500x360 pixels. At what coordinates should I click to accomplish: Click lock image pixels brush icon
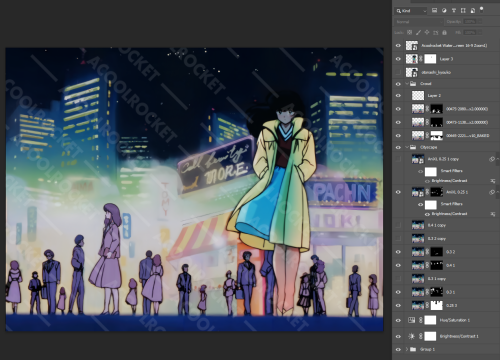[x=418, y=32]
